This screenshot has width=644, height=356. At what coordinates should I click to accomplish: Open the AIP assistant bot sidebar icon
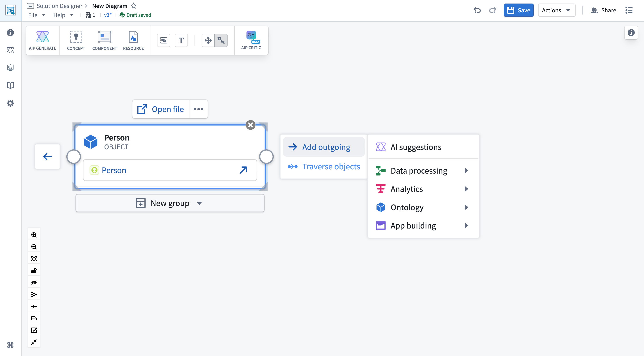click(10, 68)
